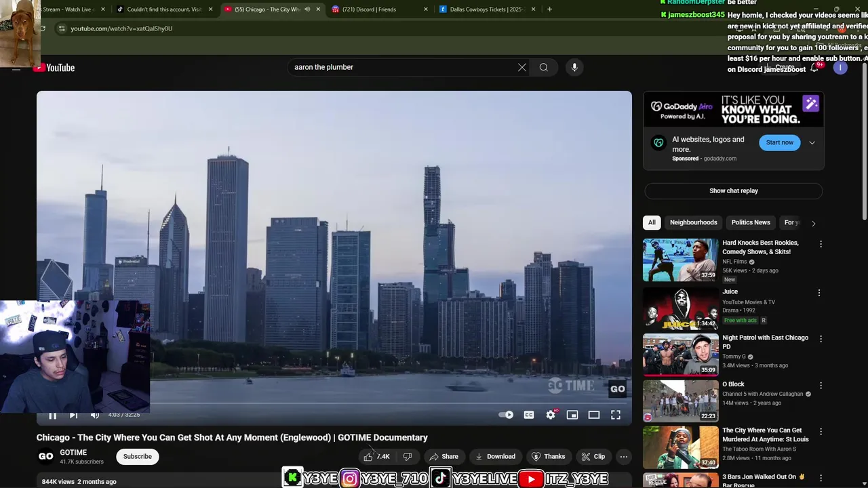Viewport: 868px width, 488px height.
Task: Open the GOTIME channel name link
Action: pyautogui.click(x=73, y=453)
